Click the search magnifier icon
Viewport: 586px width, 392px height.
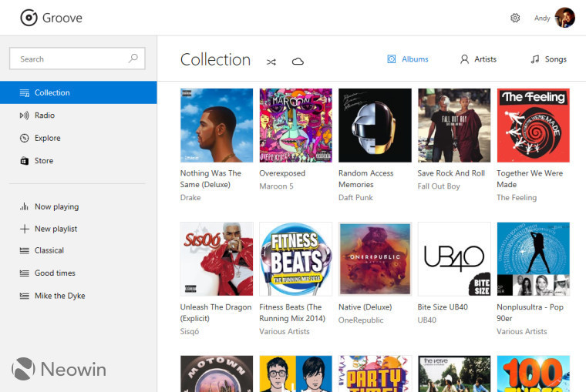[133, 59]
